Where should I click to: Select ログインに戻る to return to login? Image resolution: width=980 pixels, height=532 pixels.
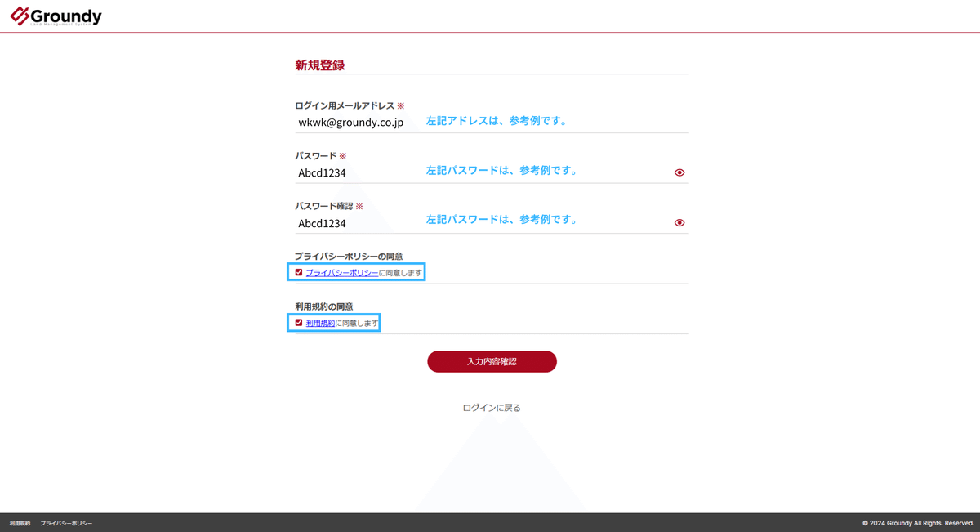click(x=492, y=407)
